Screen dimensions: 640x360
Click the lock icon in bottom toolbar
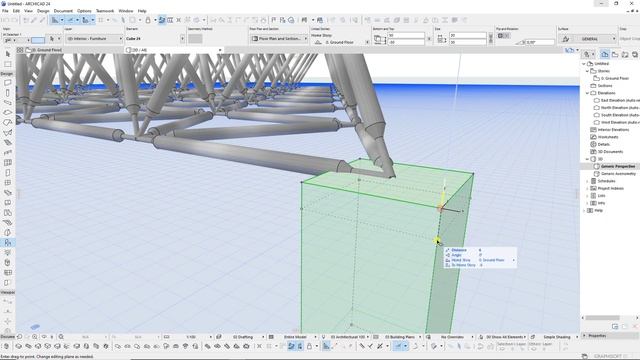[x=309, y=346]
